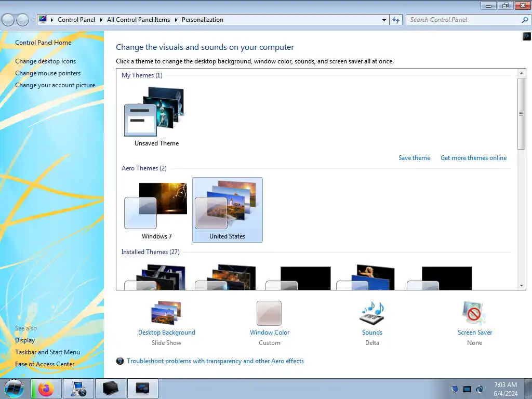Image resolution: width=532 pixels, height=399 pixels.
Task: Click the Aero troubleshoot globe icon
Action: (120, 361)
